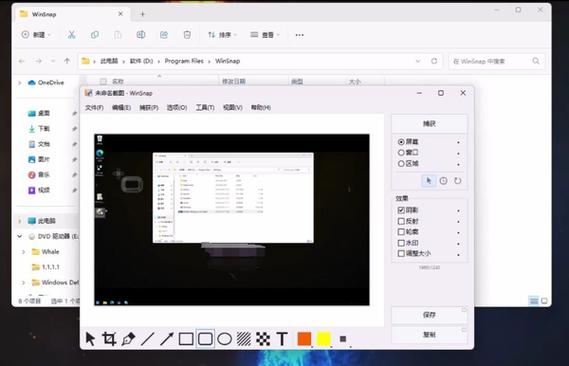Open settings arrow beside 水印 effect

coord(458,243)
